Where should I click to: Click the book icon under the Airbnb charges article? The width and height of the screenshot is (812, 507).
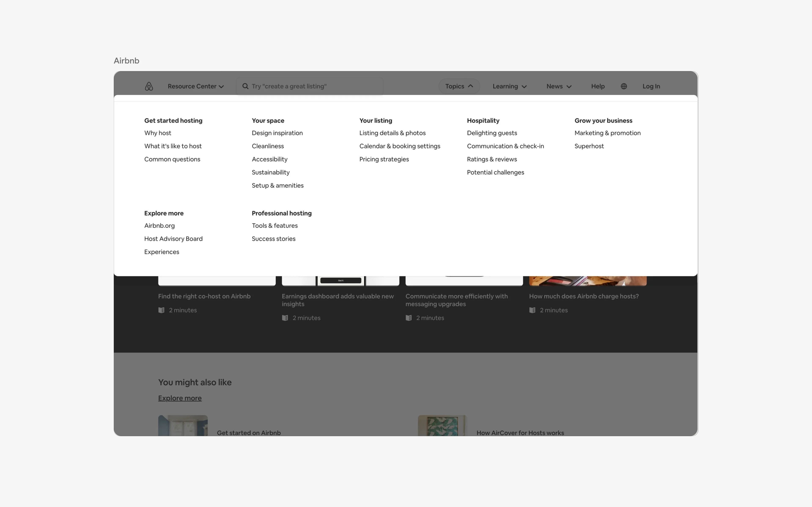pos(532,310)
